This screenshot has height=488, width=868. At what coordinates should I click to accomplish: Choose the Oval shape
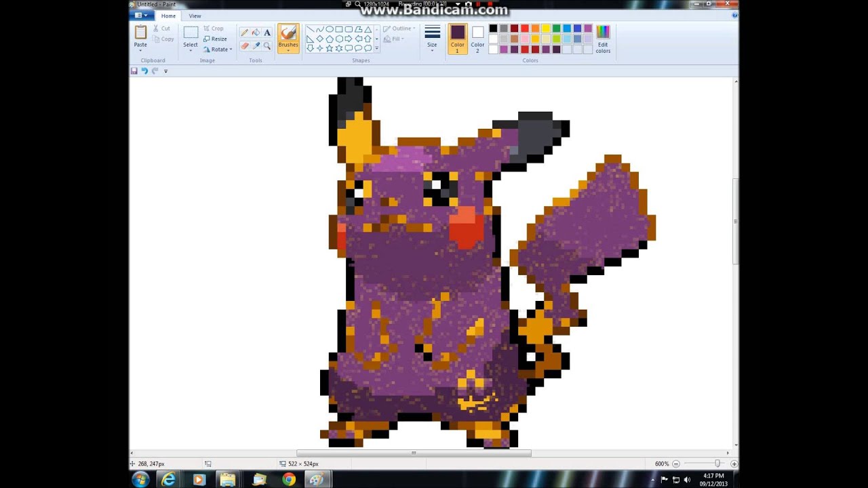click(x=330, y=29)
